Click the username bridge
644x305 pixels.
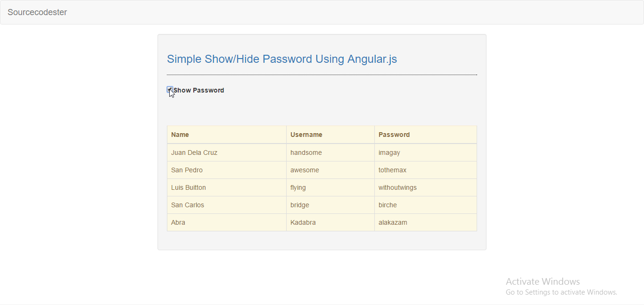[x=300, y=205]
